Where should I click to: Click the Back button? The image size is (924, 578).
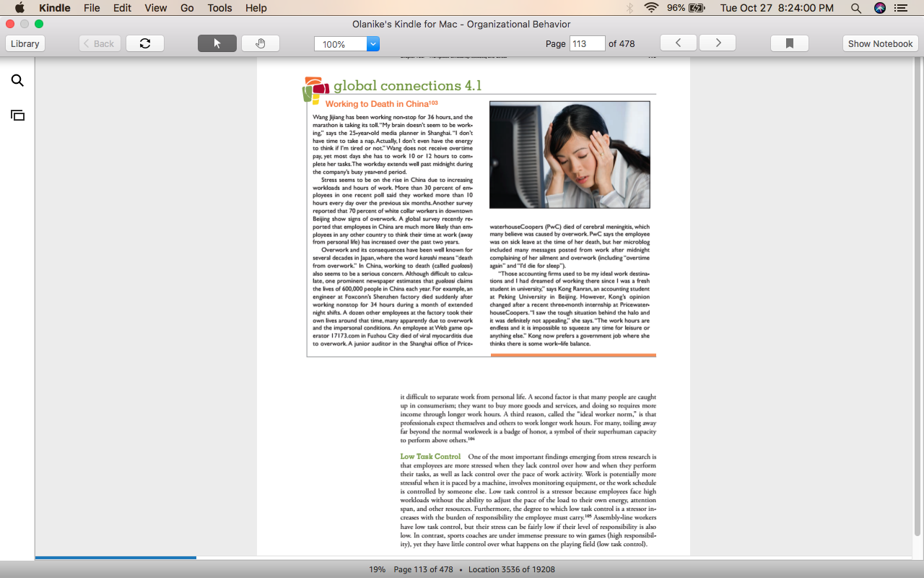[100, 43]
